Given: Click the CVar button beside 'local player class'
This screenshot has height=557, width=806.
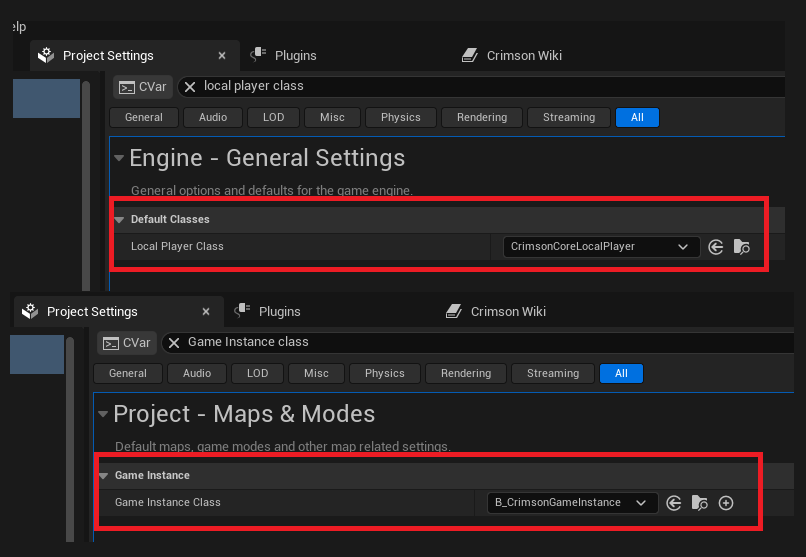Looking at the screenshot, I should tap(143, 86).
